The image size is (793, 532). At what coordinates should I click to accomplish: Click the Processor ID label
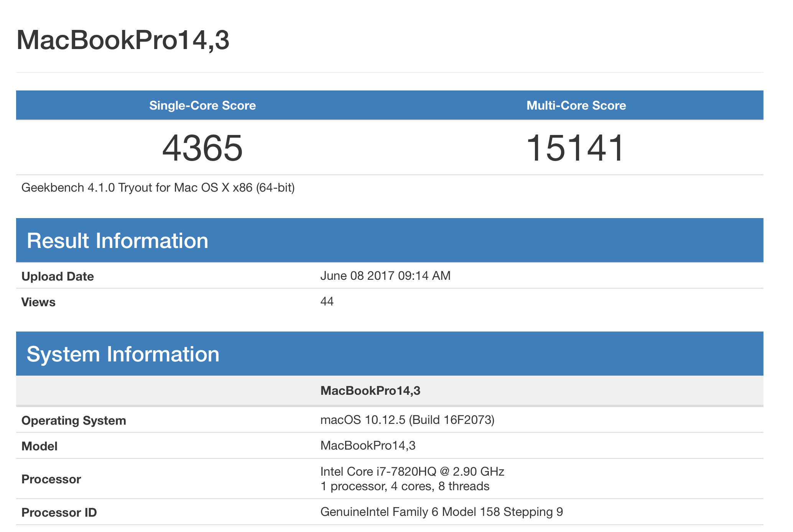[x=59, y=512]
